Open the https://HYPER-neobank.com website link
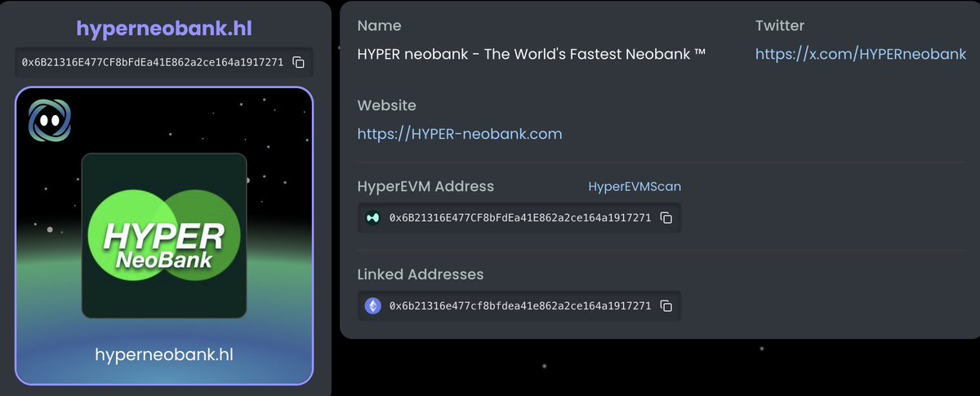This screenshot has height=396, width=980. click(x=460, y=134)
